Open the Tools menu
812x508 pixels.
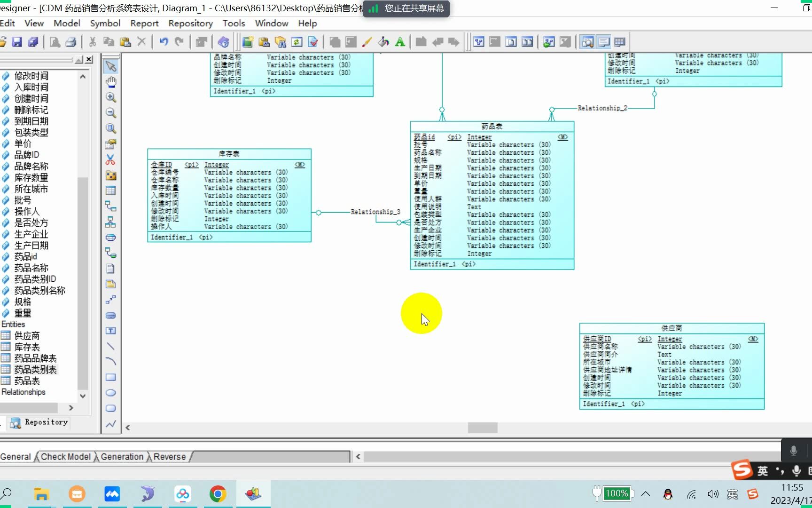point(234,23)
